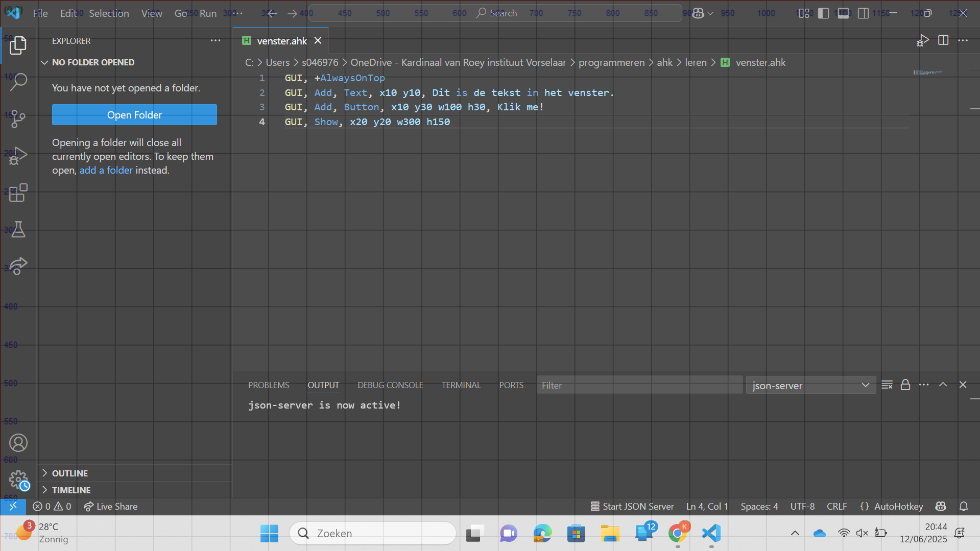The height and width of the screenshot is (551, 980).
Task: Click Ln 4, Col 1 position indicator
Action: click(707, 506)
